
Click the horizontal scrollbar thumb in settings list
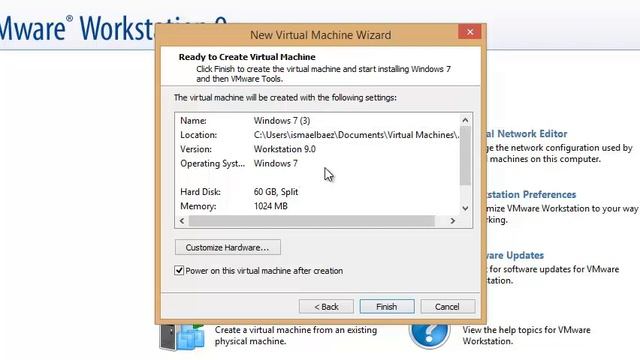coord(311,221)
